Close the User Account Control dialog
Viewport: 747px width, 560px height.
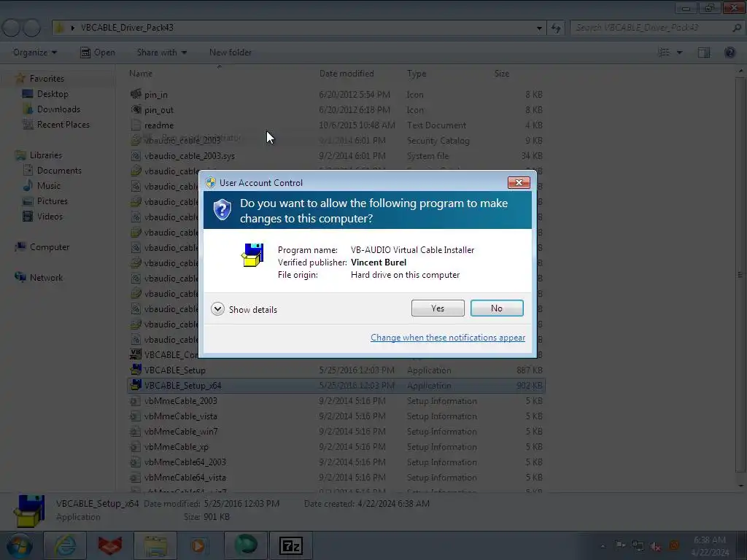tap(519, 182)
